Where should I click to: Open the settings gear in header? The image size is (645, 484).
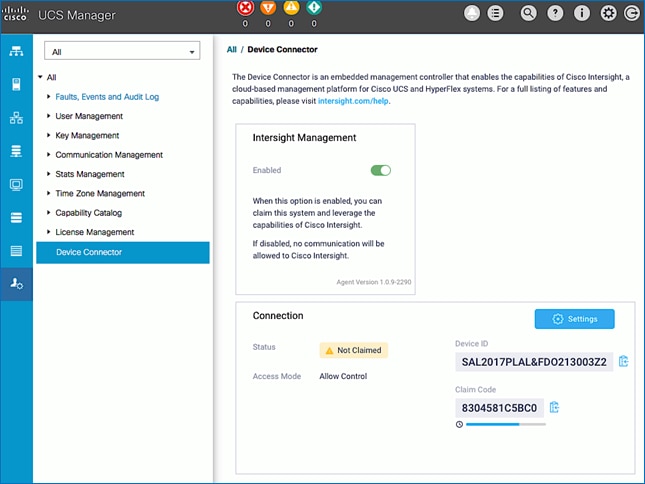coord(608,13)
